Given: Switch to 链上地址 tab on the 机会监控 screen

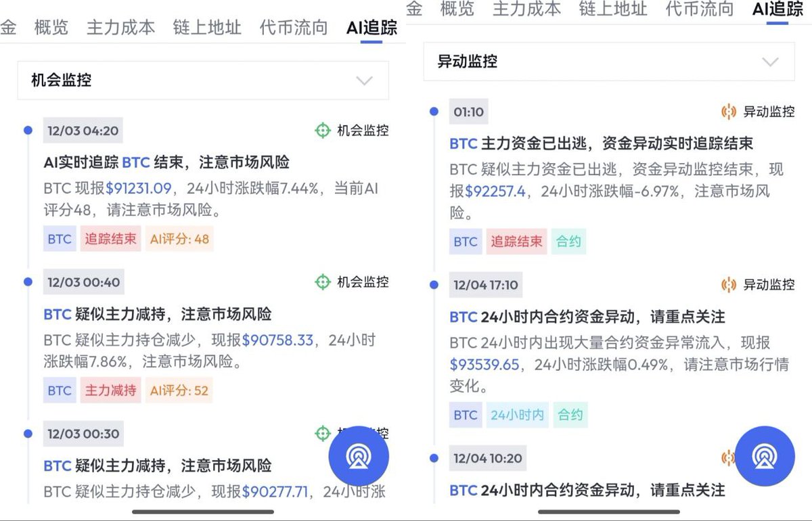Looking at the screenshot, I should [207, 28].
